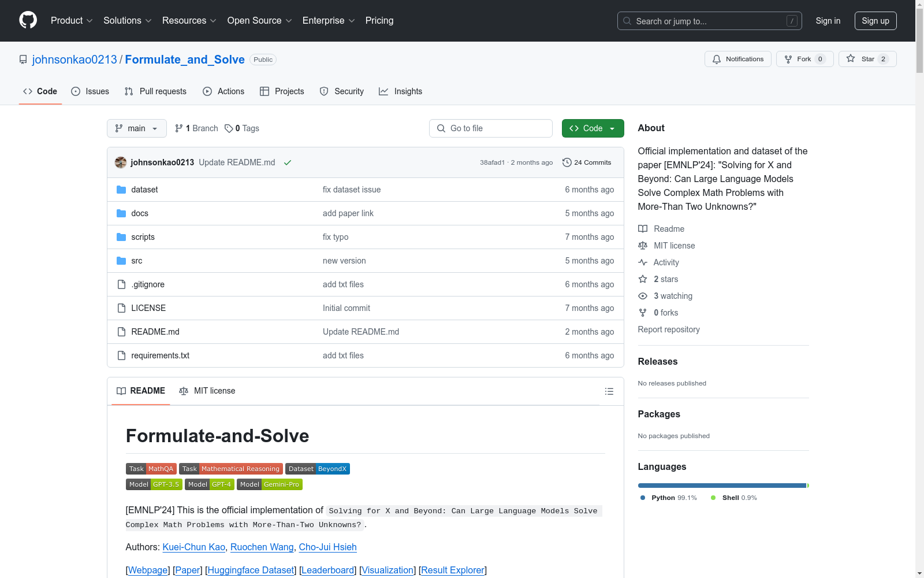The width and height of the screenshot is (924, 578).
Task: Click Sign in
Action: [x=828, y=21]
